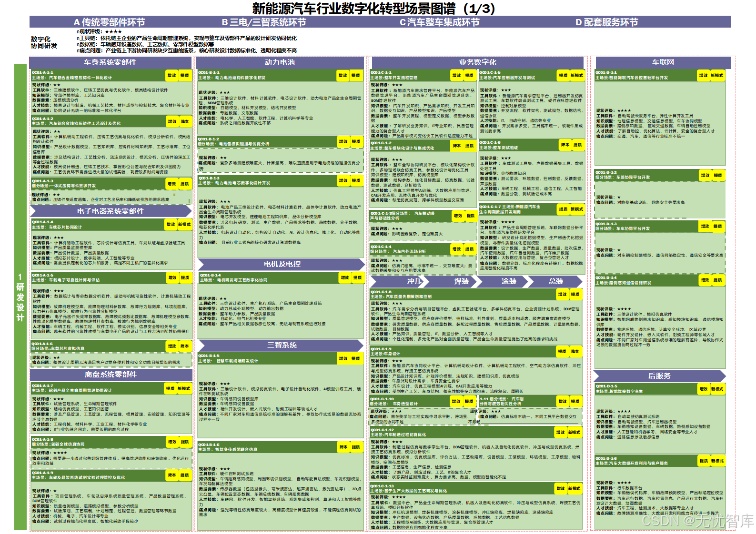Click 降本 tag on card QC01-A-1-2
The height and width of the screenshot is (534, 756).
pyautogui.click(x=185, y=121)
